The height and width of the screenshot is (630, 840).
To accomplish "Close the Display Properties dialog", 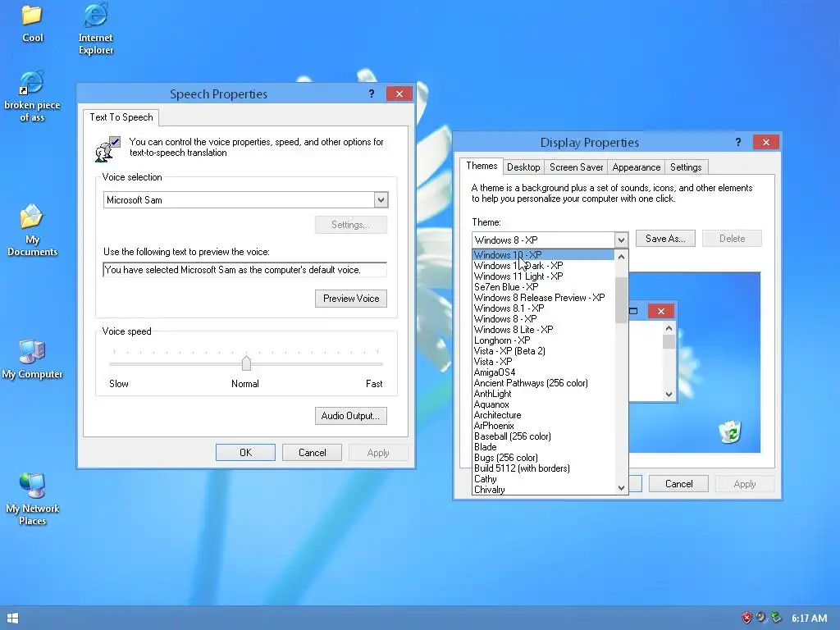I will coord(766,142).
